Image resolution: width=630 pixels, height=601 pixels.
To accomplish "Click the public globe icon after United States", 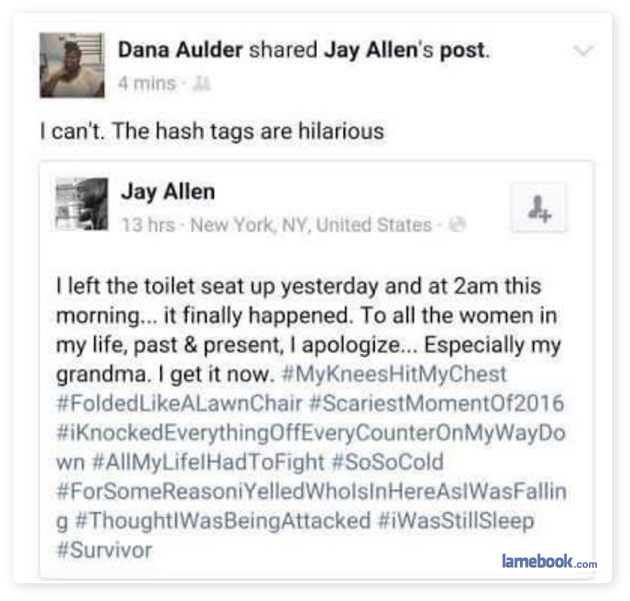I will point(457,225).
